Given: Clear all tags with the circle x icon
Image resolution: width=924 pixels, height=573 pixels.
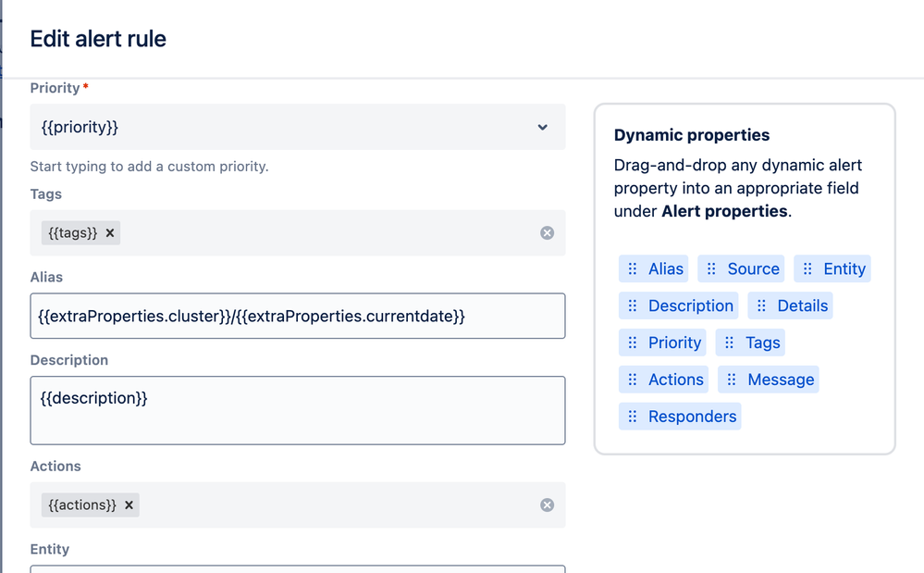Looking at the screenshot, I should 548,233.
